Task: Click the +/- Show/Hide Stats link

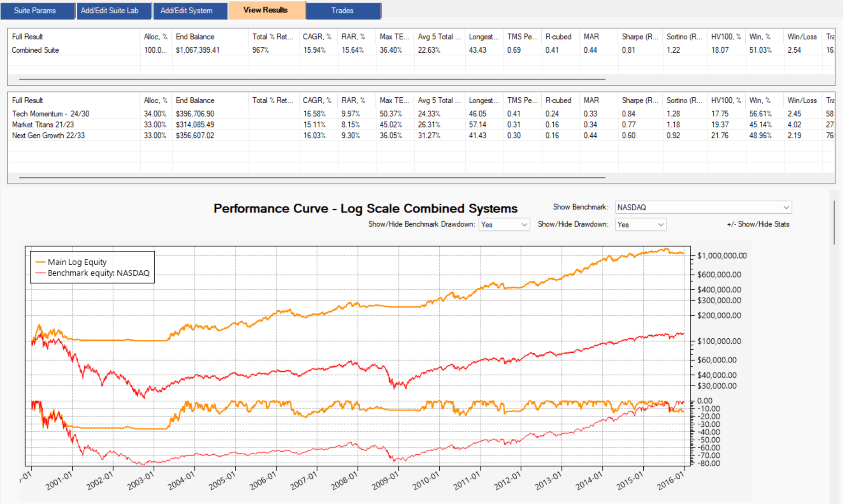Action: pyautogui.click(x=758, y=224)
